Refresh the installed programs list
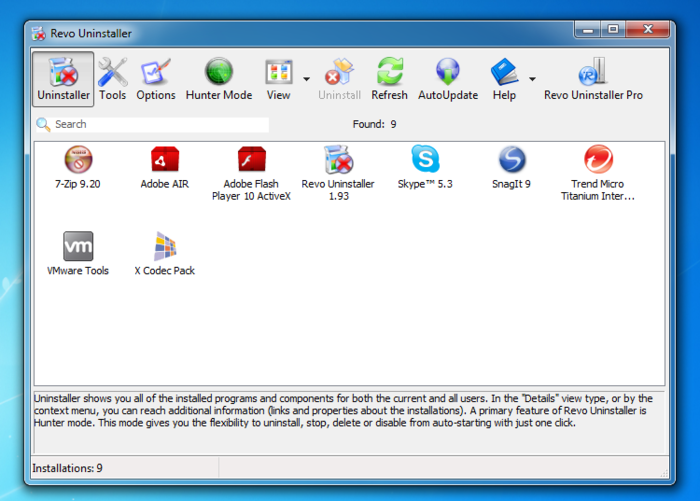The height and width of the screenshot is (501, 700). tap(389, 79)
